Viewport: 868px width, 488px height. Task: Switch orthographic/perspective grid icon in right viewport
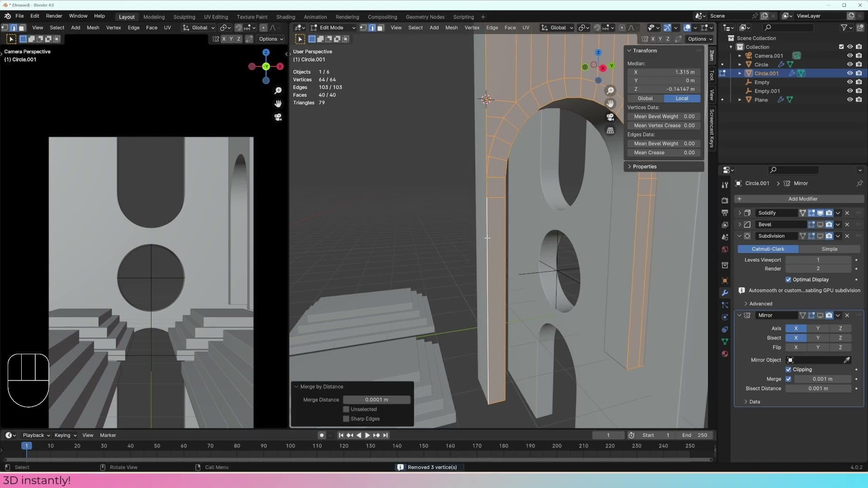[x=610, y=130]
